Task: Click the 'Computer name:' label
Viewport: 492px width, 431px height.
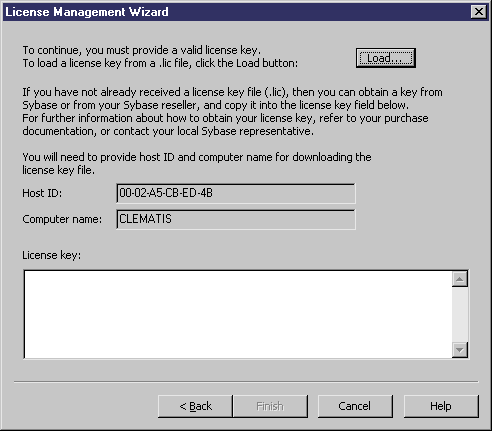Action: point(62,219)
